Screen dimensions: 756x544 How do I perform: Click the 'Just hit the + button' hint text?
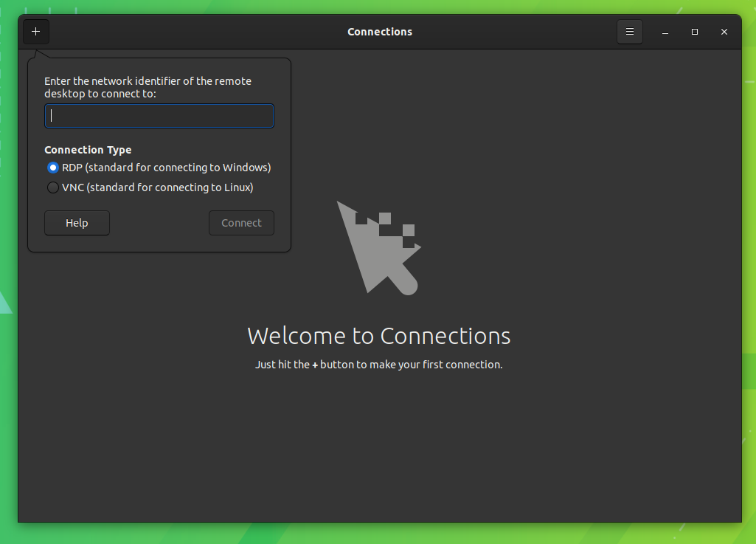point(378,365)
